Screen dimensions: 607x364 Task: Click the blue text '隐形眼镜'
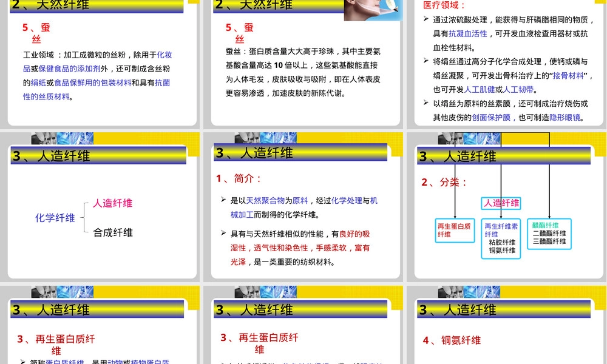tap(565, 117)
